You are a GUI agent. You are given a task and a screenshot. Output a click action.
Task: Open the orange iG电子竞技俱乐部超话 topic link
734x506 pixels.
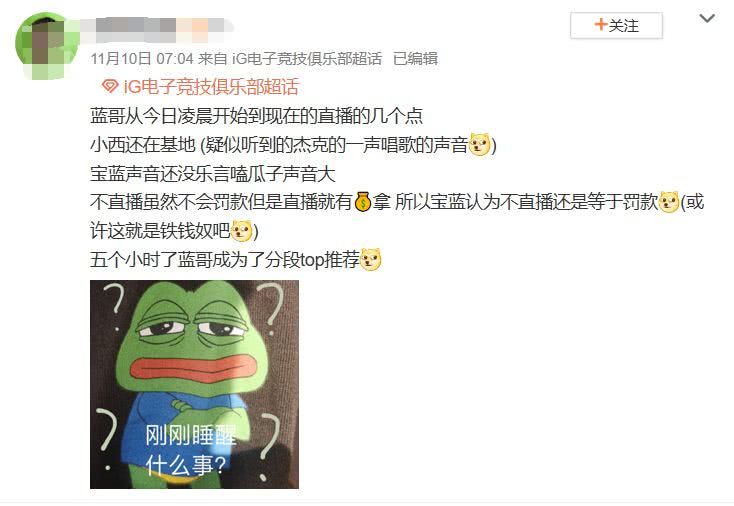tap(211, 87)
